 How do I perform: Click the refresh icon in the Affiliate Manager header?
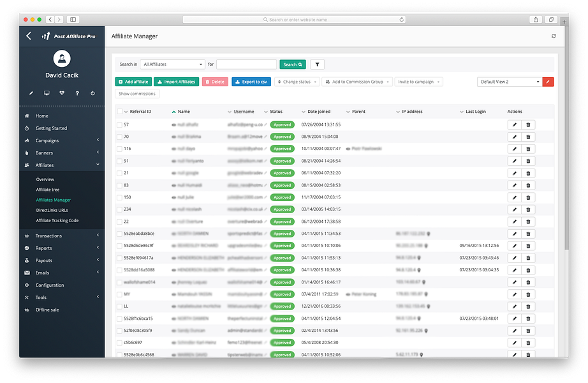click(554, 36)
